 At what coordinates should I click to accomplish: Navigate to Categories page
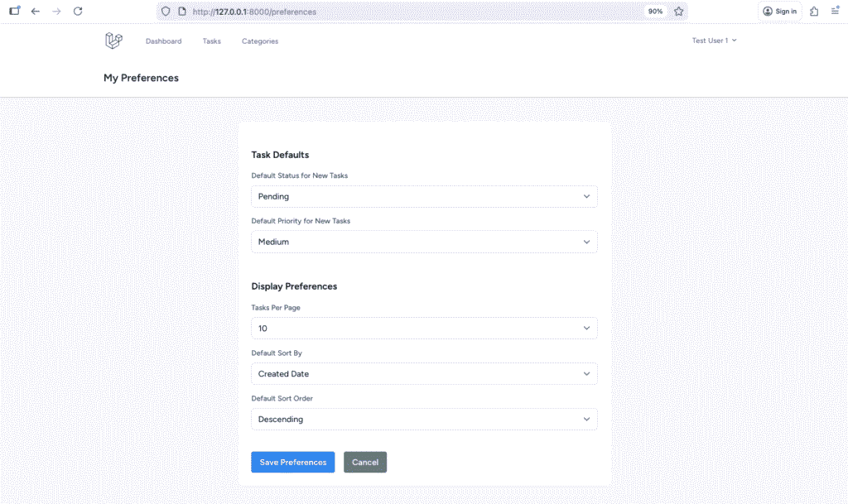tap(260, 41)
